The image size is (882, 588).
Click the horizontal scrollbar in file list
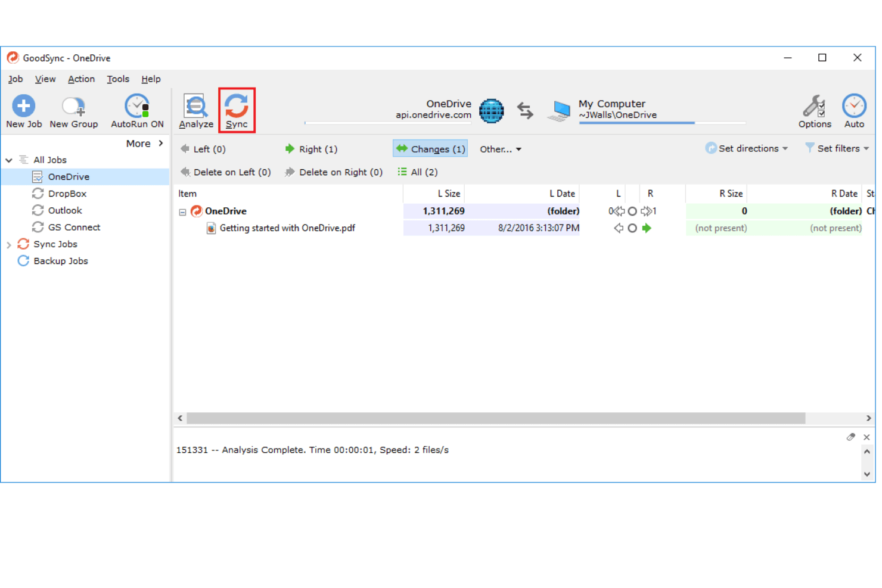[496, 418]
